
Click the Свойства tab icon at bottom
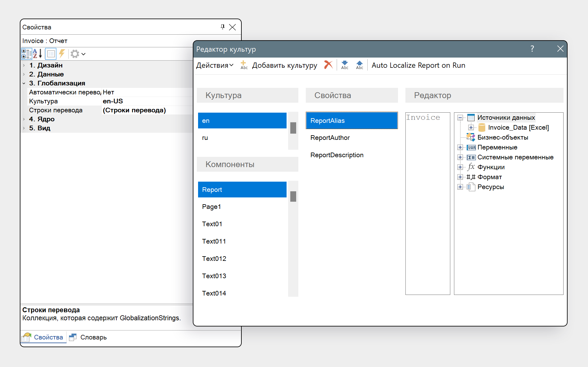[x=27, y=337]
